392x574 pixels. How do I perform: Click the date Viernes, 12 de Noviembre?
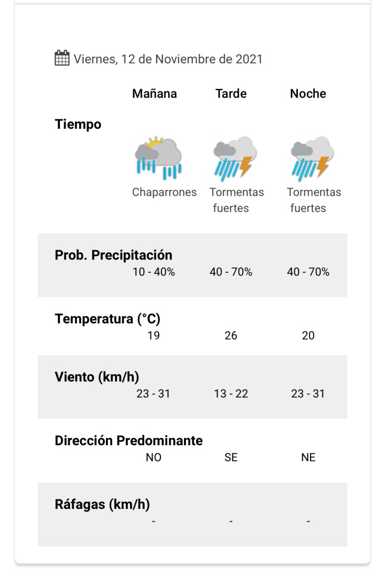pyautogui.click(x=168, y=59)
